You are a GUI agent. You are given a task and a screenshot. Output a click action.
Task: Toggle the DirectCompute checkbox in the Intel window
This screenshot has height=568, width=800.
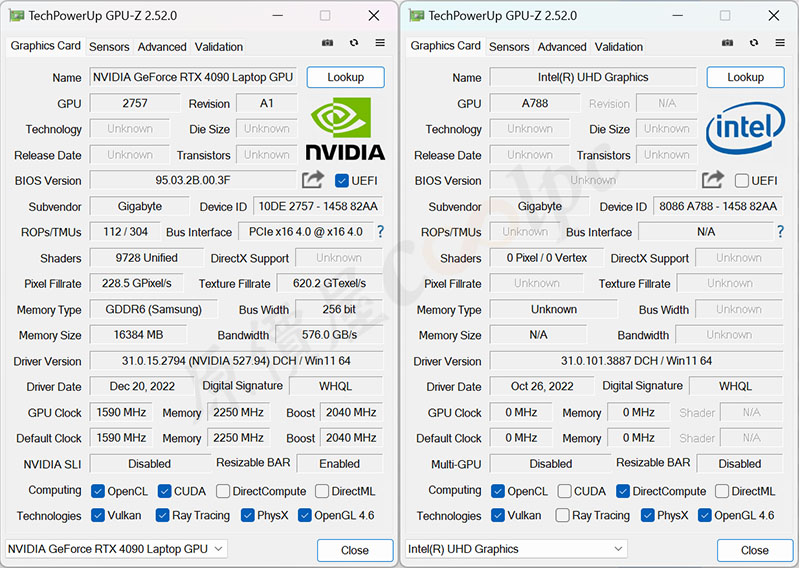pos(623,491)
